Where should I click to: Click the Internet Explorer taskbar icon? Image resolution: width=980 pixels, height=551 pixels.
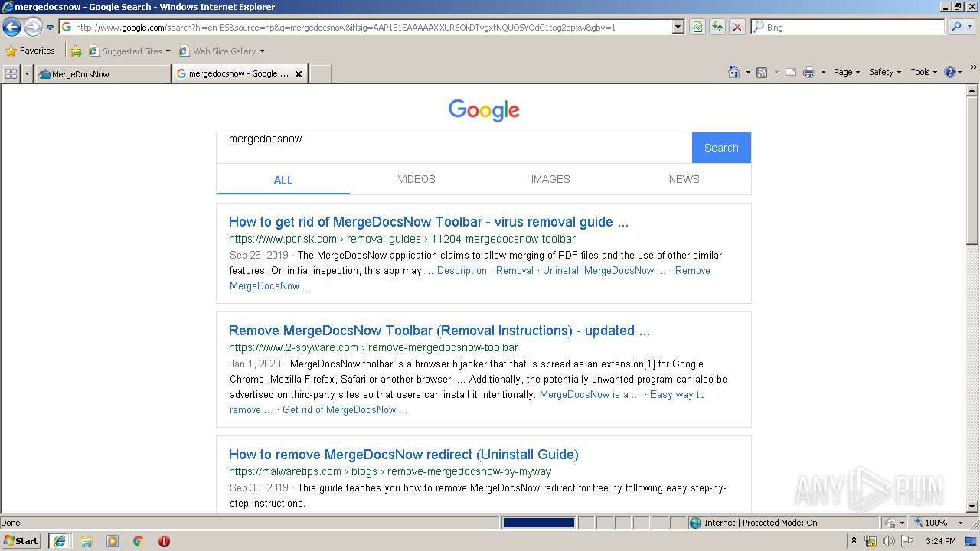(60, 541)
